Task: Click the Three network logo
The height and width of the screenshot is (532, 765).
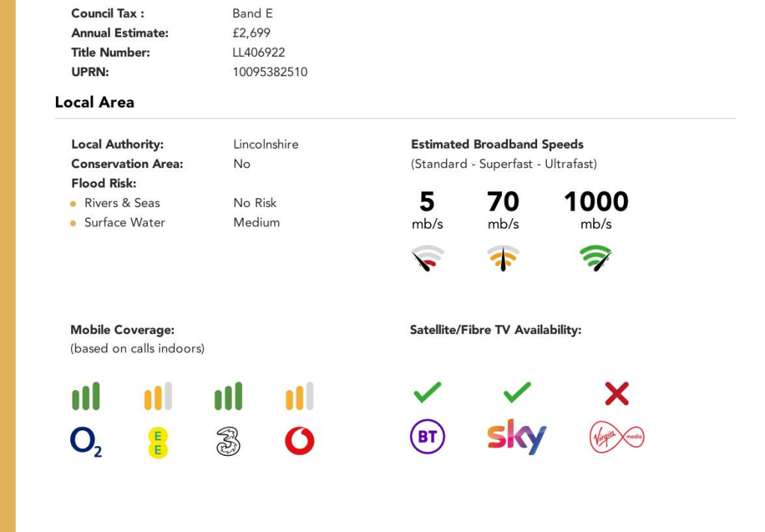Action: pos(228,442)
